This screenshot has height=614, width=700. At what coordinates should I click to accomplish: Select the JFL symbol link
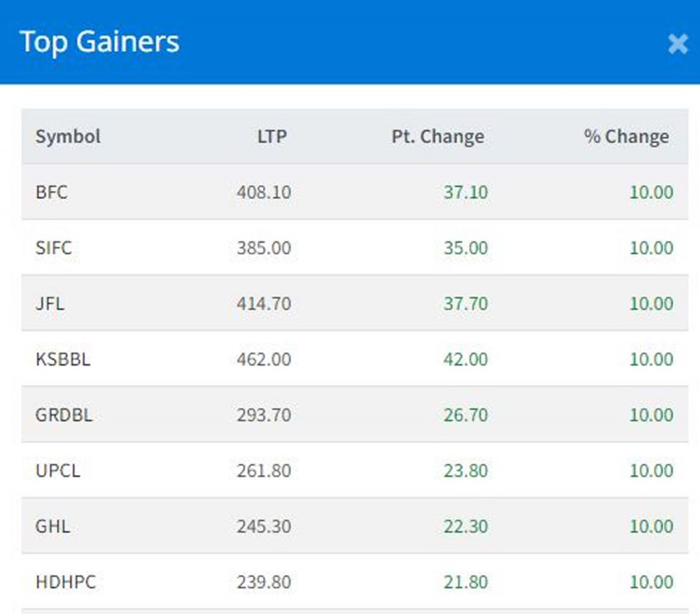pos(50,303)
